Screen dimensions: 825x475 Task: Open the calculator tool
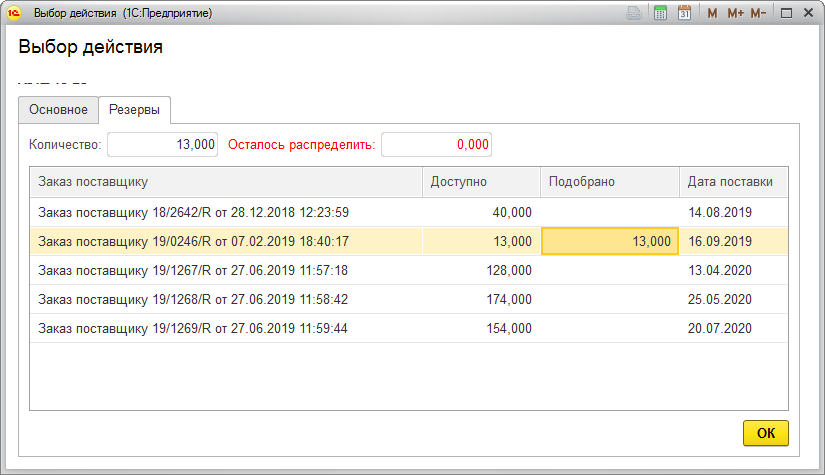tap(661, 14)
